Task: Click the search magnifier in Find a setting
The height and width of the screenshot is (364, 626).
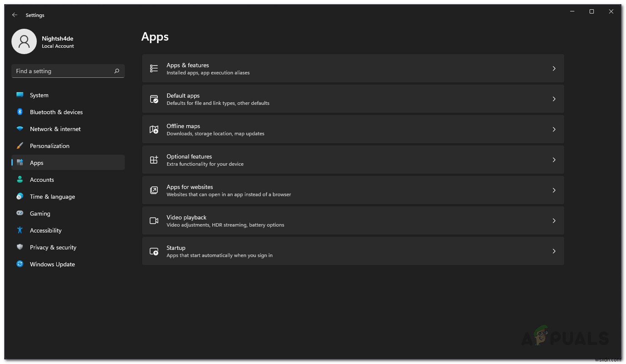Action: [117, 71]
